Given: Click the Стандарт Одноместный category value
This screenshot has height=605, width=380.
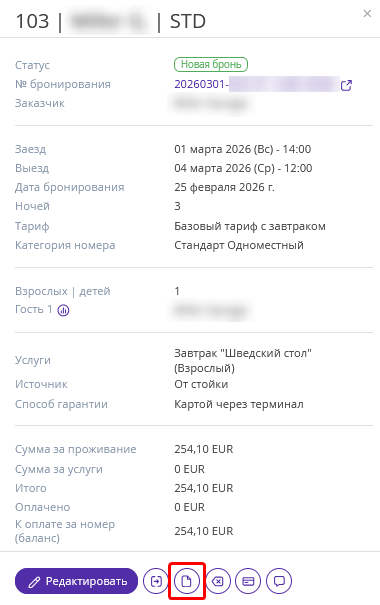Looking at the screenshot, I should coord(239,245).
